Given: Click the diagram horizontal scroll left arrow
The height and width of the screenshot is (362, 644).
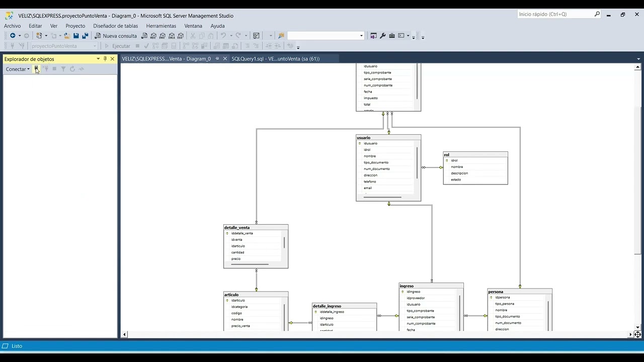Looking at the screenshot, I should pos(125,334).
